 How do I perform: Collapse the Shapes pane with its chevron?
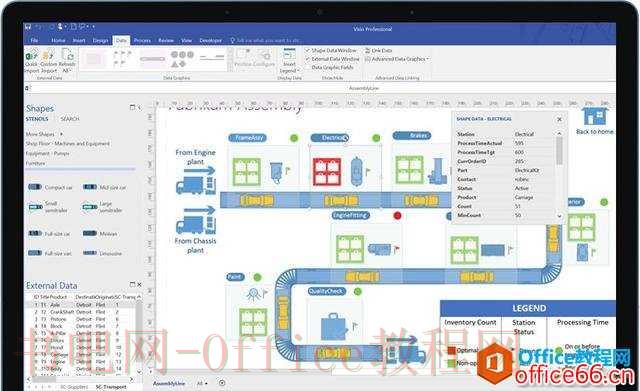pos(139,108)
